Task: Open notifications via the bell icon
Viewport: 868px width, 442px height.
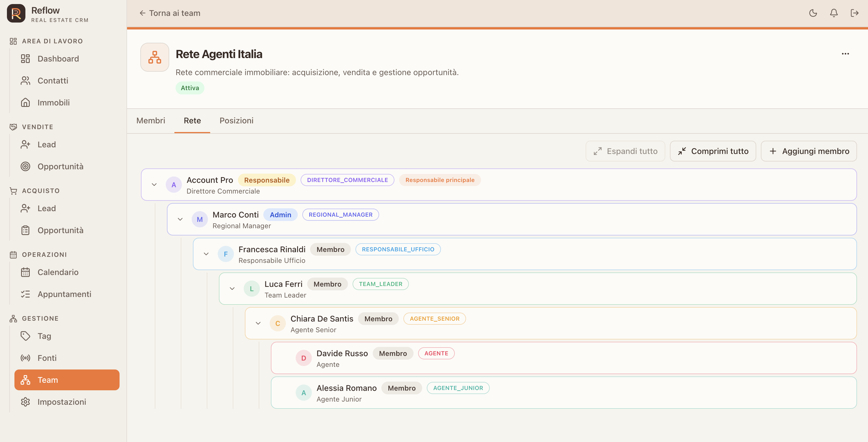Action: [834, 13]
